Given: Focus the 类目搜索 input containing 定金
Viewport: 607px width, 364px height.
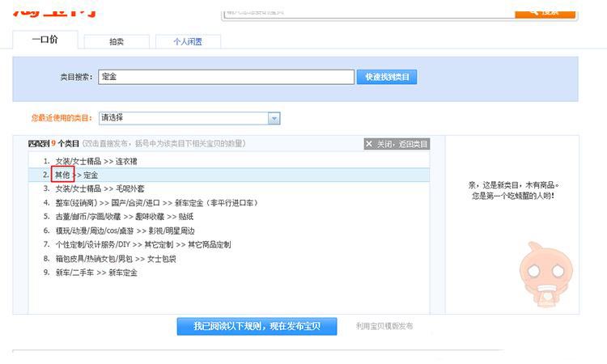Looking at the screenshot, I should point(226,77).
